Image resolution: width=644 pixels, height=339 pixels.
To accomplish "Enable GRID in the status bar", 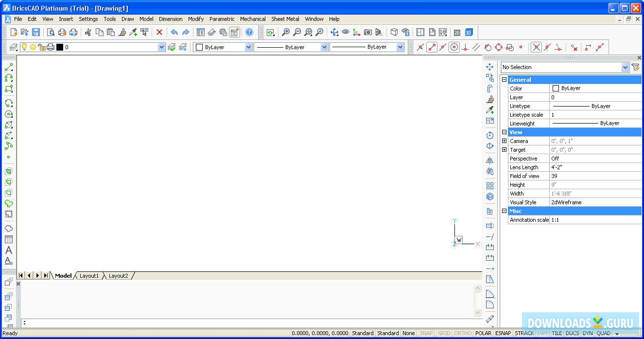I will coord(444,333).
